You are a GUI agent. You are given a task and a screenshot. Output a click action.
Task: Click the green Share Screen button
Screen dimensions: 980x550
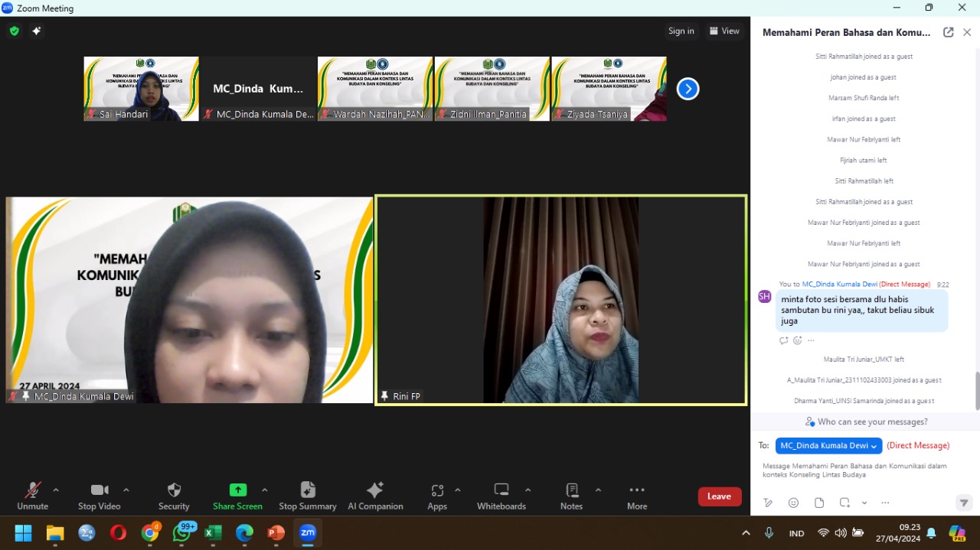[237, 496]
